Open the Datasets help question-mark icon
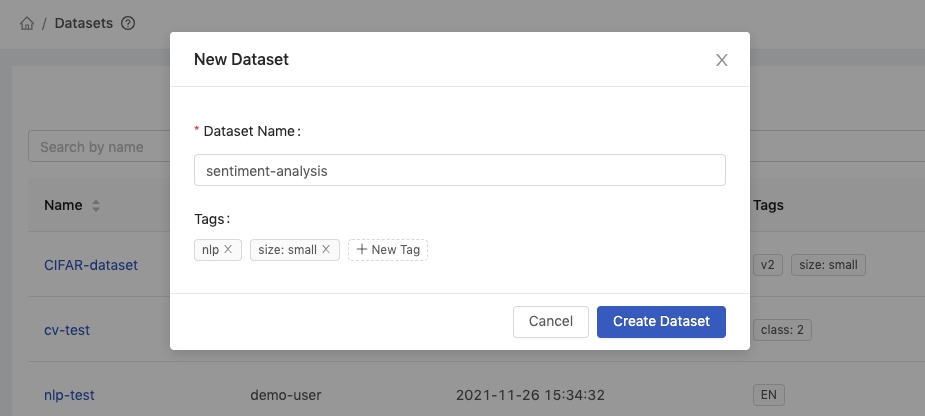This screenshot has height=416, width=925. [x=128, y=23]
